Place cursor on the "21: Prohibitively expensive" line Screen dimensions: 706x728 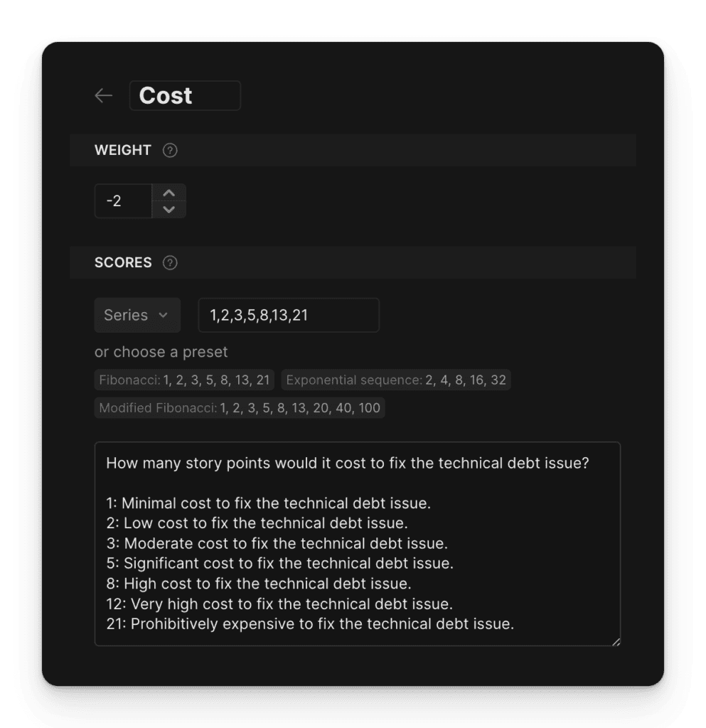click(310, 624)
